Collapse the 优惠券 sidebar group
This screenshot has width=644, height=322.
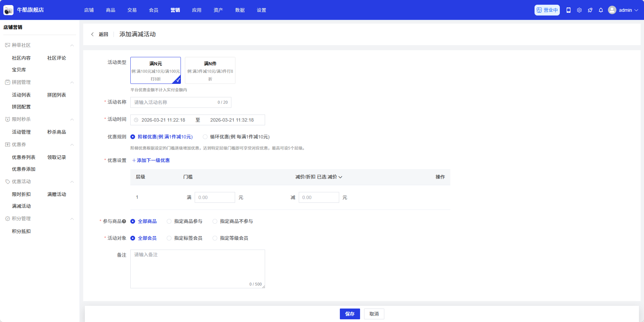pyautogui.click(x=72, y=144)
